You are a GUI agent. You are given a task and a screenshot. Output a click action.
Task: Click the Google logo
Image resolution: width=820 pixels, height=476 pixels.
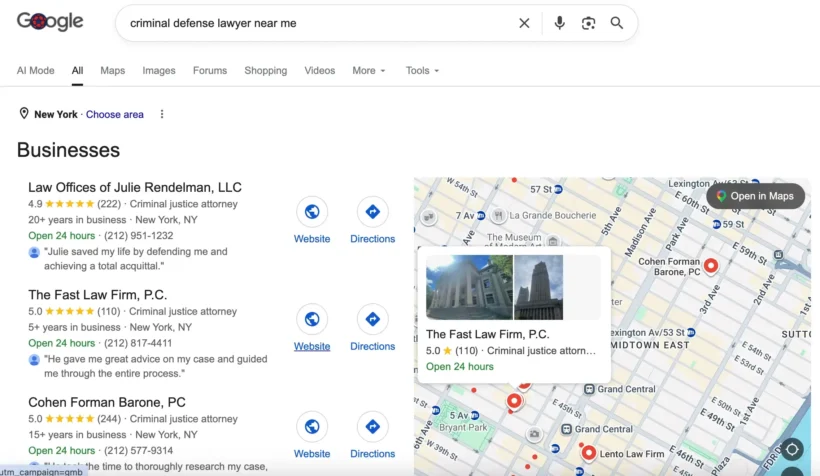pyautogui.click(x=50, y=21)
